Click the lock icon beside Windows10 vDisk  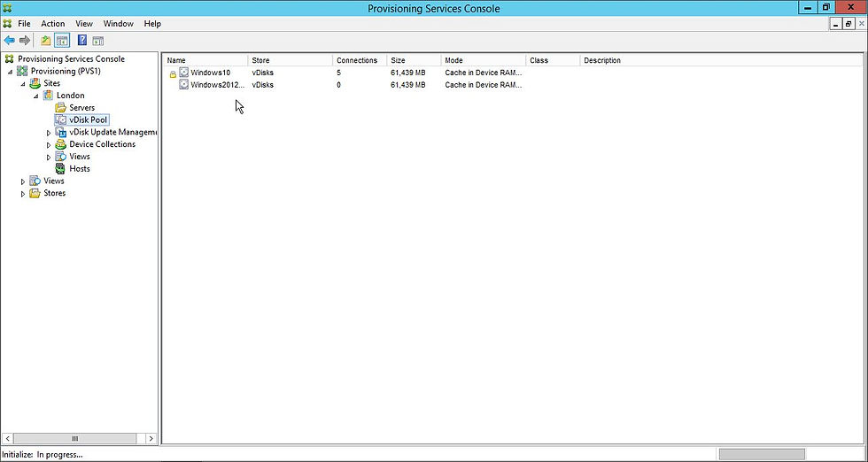(x=173, y=73)
